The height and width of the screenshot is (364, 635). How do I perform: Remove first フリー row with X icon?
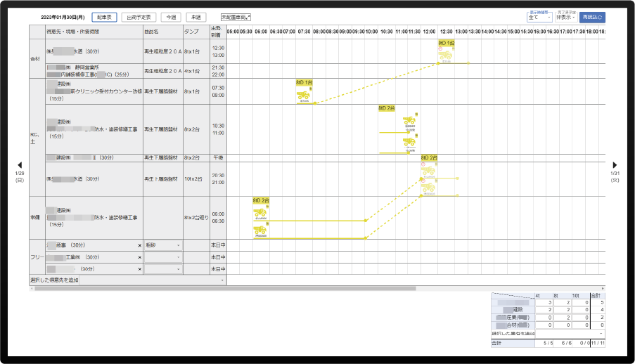click(139, 245)
